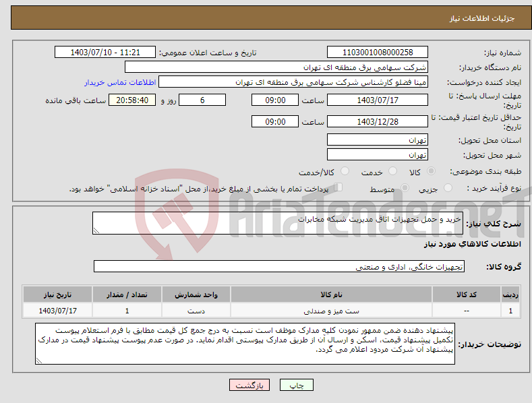Toggle the اسناد خزانه اسلامی payment checkbox
The image size is (532, 403).
338,187
